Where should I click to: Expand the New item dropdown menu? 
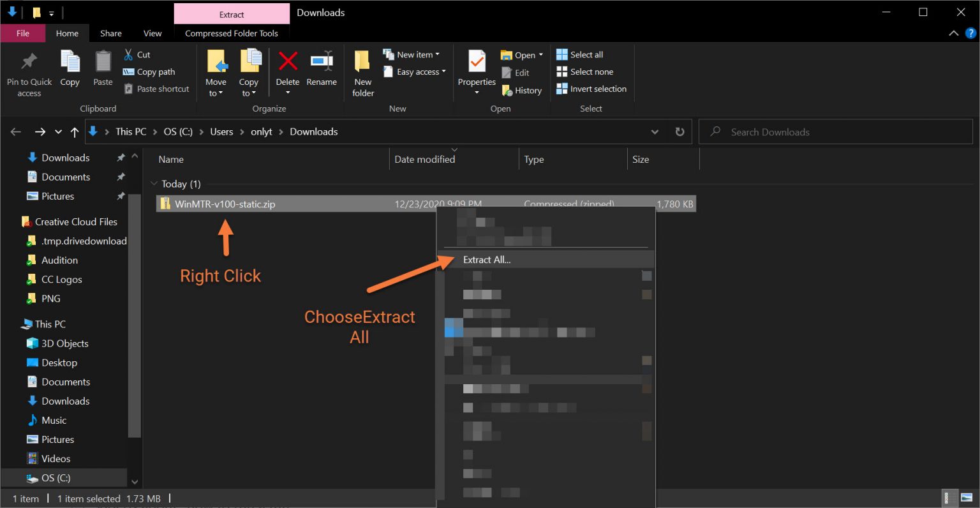(x=413, y=54)
